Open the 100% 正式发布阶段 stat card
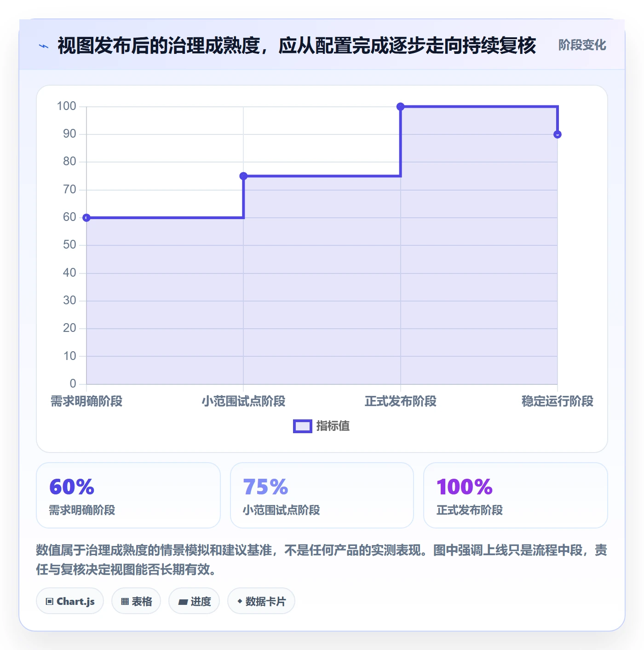The width and height of the screenshot is (644, 650). click(x=516, y=495)
